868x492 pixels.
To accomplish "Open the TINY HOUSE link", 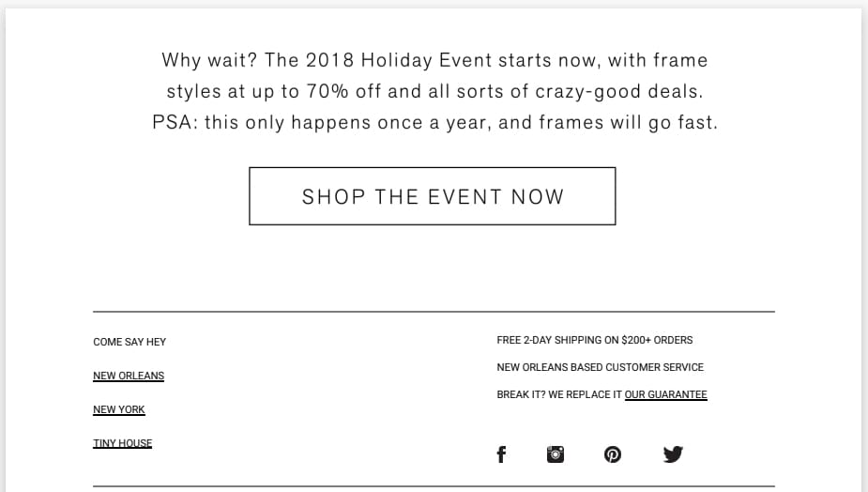I will click(122, 443).
